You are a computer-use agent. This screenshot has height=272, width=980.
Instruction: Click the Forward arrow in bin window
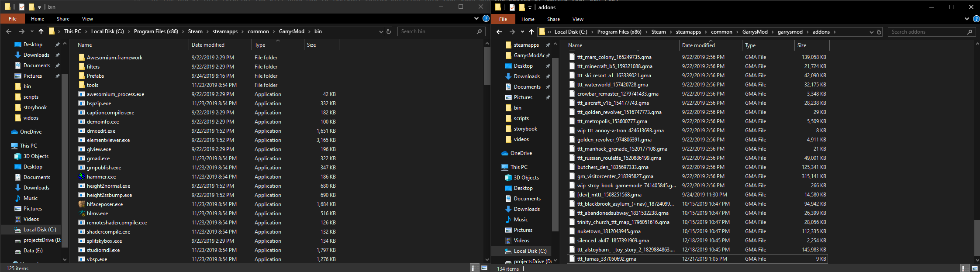pos(21,31)
